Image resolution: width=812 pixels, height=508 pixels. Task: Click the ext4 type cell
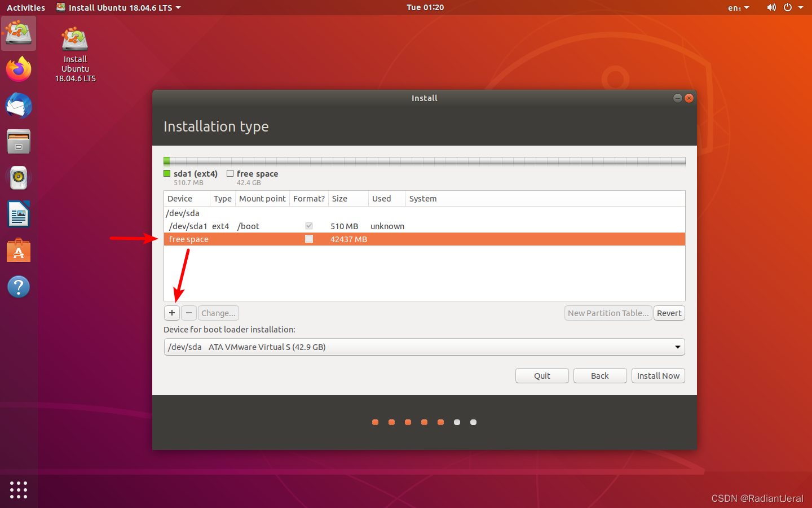220,226
